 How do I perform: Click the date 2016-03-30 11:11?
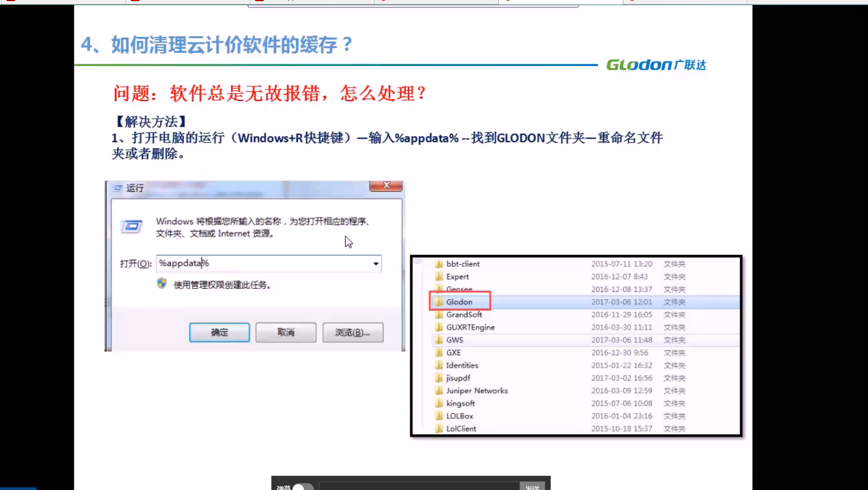(x=622, y=327)
